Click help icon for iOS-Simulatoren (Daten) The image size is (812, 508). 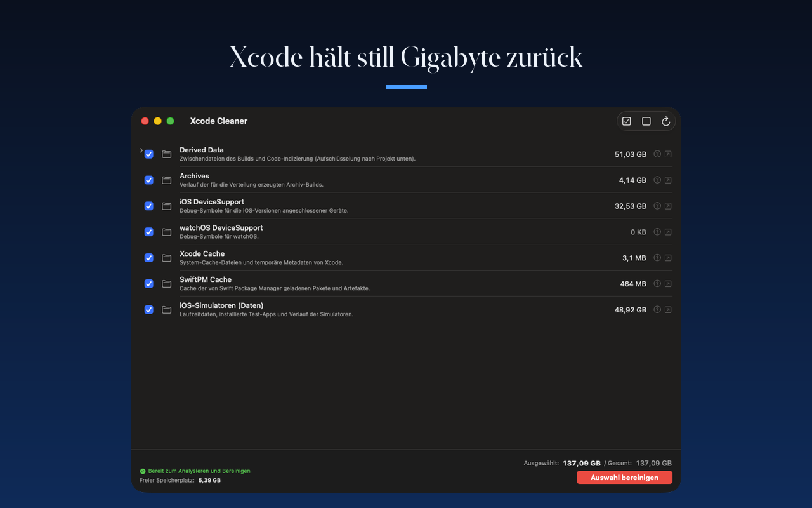(x=657, y=310)
